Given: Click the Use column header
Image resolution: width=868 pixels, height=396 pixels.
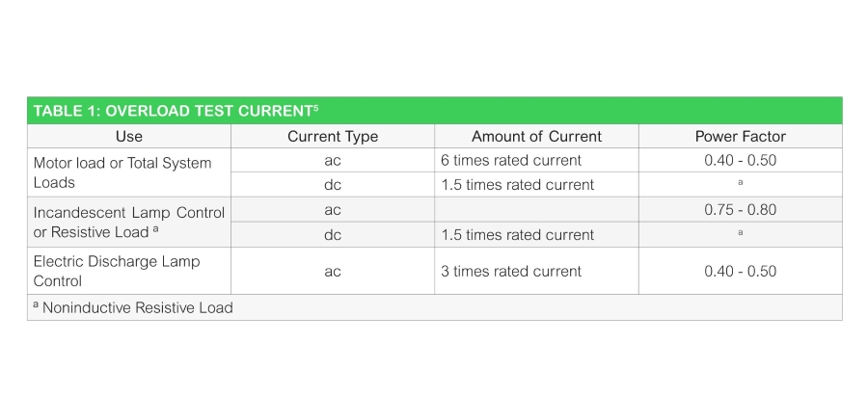Looking at the screenshot, I should pos(129,136).
